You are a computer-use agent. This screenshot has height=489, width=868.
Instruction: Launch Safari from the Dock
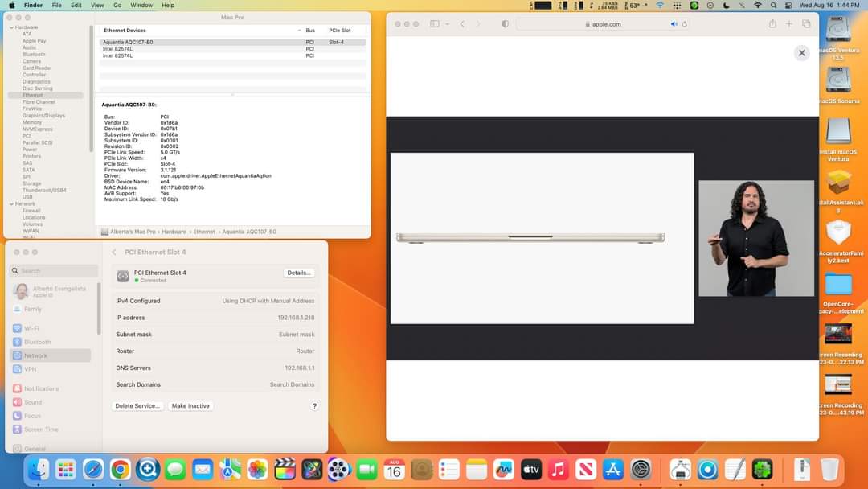pos(93,471)
